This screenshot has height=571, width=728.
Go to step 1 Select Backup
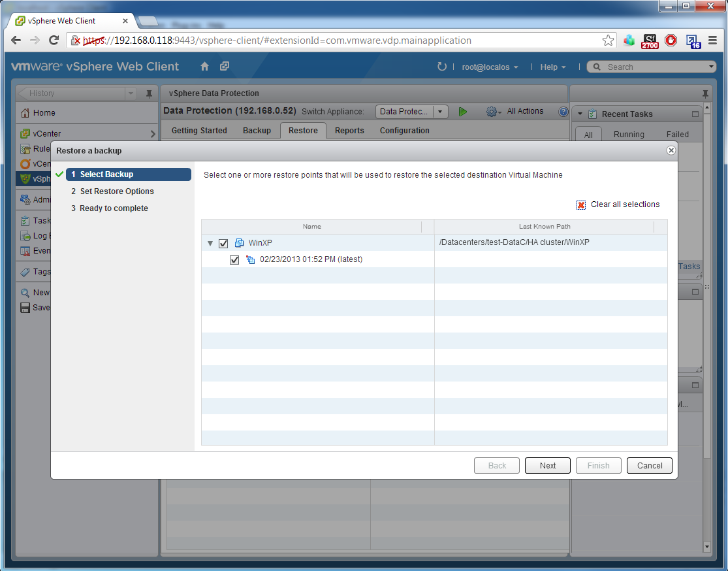(x=129, y=174)
